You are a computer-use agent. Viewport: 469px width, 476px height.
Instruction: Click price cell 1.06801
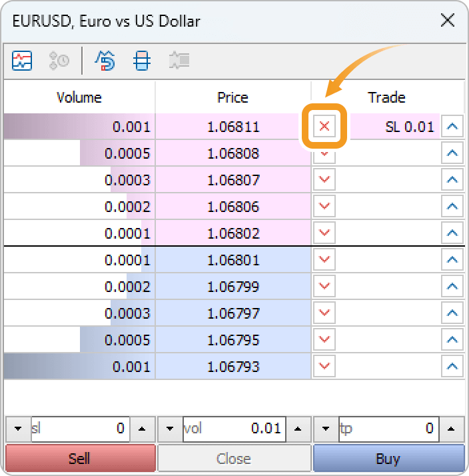233,260
